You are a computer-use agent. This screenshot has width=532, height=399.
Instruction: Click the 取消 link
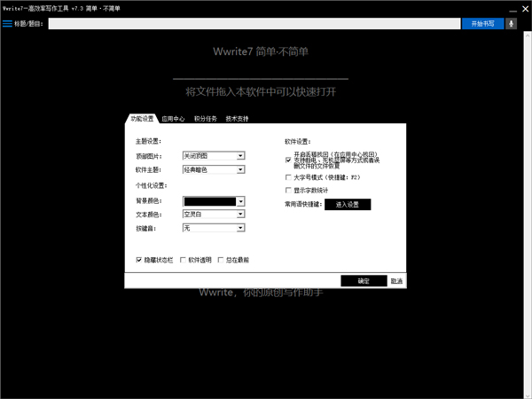click(396, 281)
